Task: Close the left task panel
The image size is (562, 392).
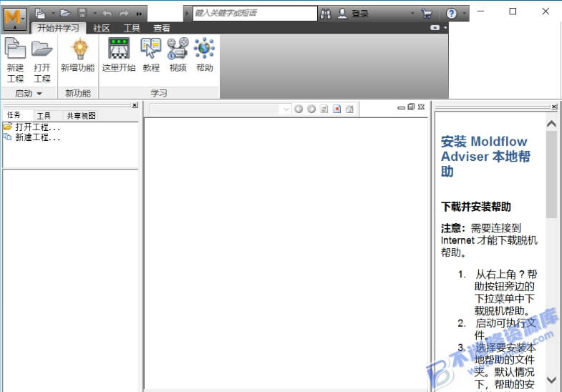Action: (135, 105)
